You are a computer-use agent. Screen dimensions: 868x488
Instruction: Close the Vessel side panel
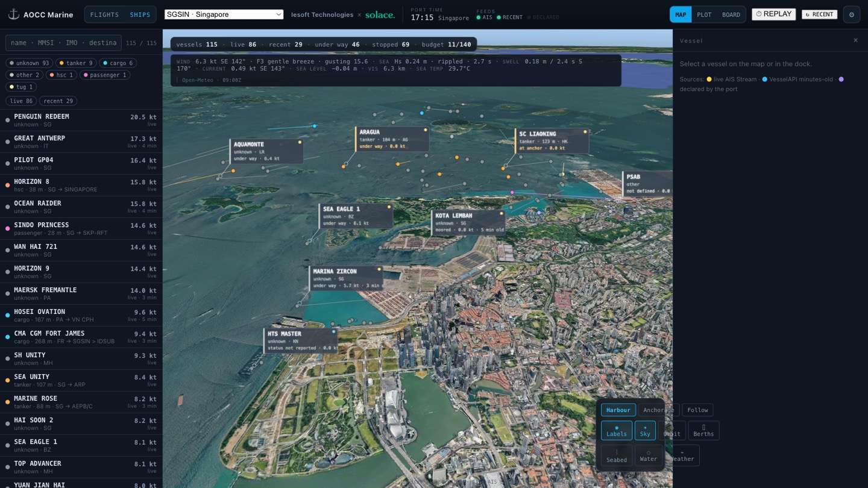click(855, 40)
